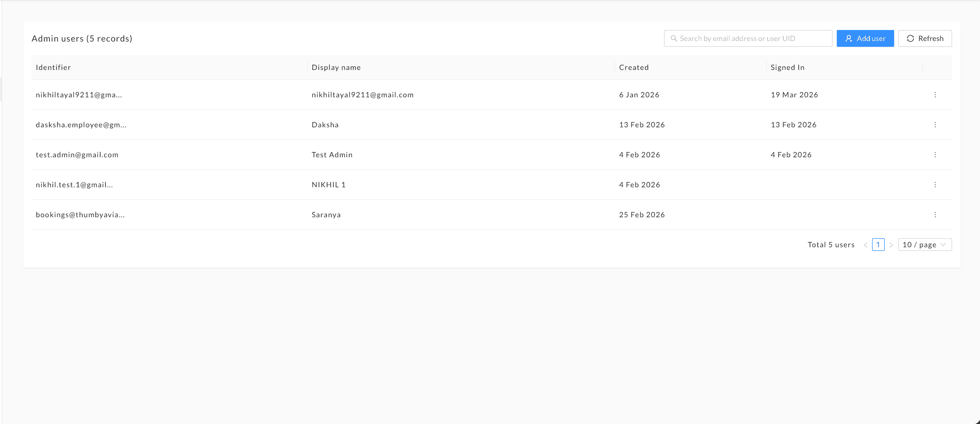
Task: Open actions menu for Saranya row
Action: 935,215
